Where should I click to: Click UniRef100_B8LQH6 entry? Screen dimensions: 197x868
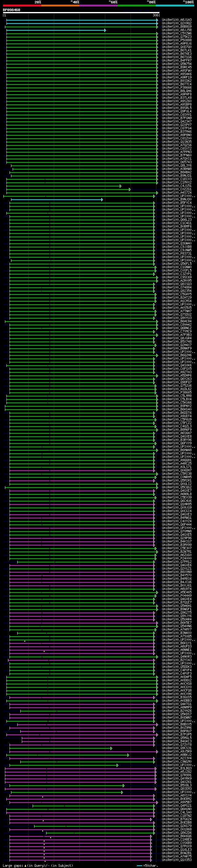[177, 91]
